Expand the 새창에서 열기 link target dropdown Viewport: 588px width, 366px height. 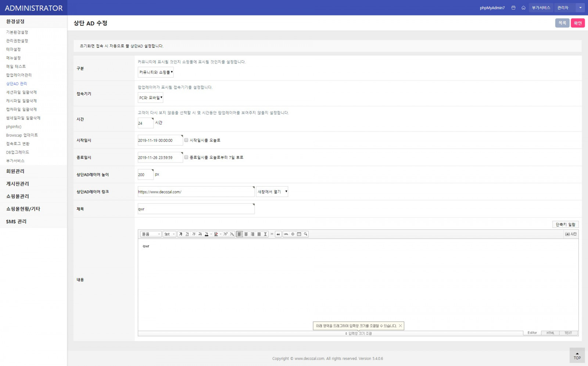tap(272, 192)
